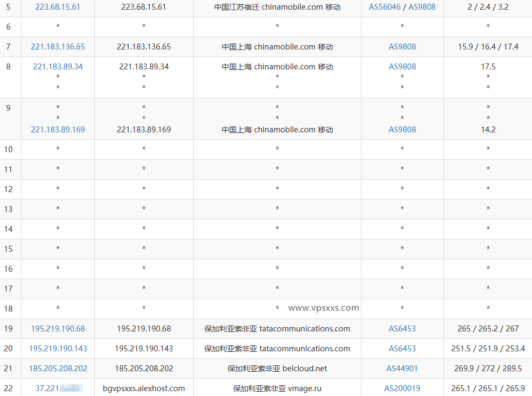Select hostname cell 185.205.208.202
This screenshot has height=396, width=532.
click(144, 369)
